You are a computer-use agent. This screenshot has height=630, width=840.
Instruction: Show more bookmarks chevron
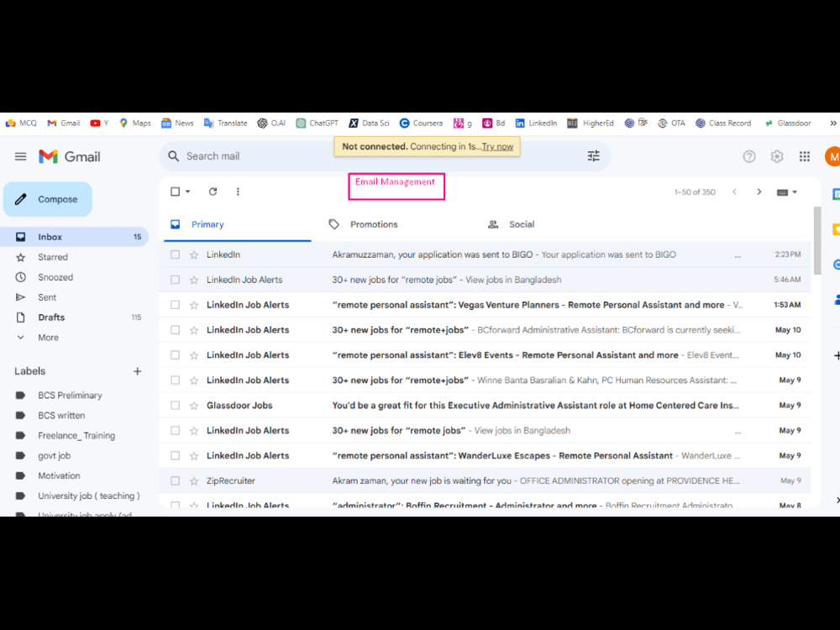(x=833, y=123)
